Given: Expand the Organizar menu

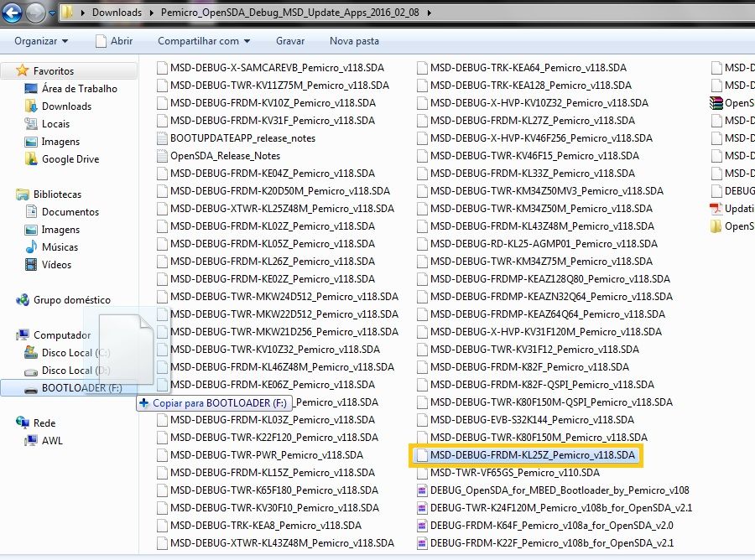Looking at the screenshot, I should click(41, 41).
